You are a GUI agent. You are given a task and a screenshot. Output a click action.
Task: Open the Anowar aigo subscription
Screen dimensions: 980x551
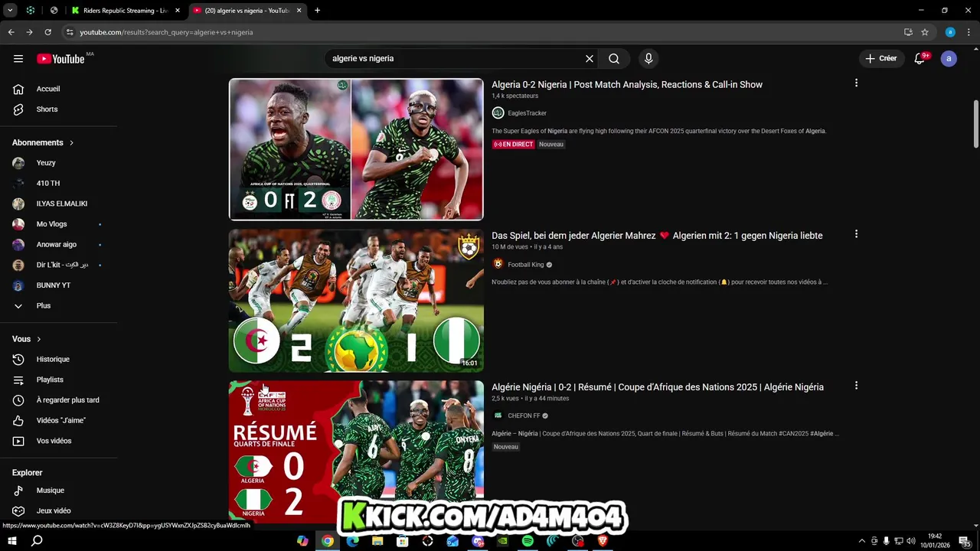[58, 245]
